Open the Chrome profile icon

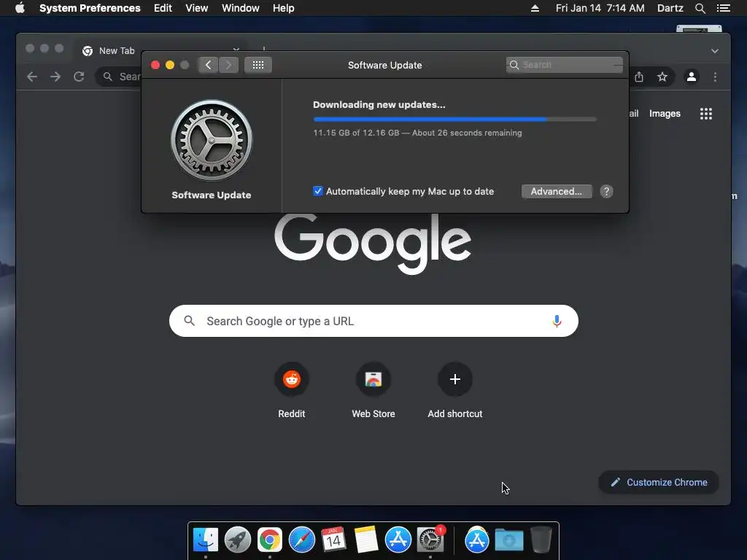[x=692, y=77]
